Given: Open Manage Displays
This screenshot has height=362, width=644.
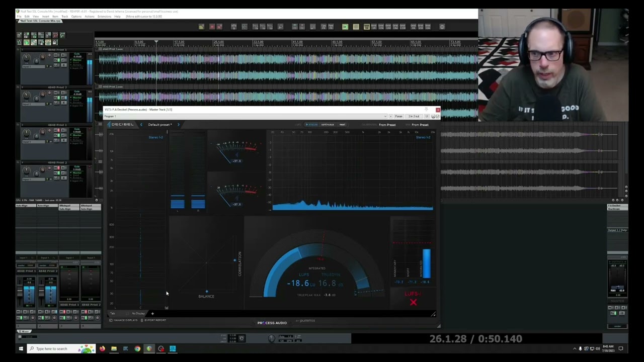Looking at the screenshot, I should (x=123, y=320).
